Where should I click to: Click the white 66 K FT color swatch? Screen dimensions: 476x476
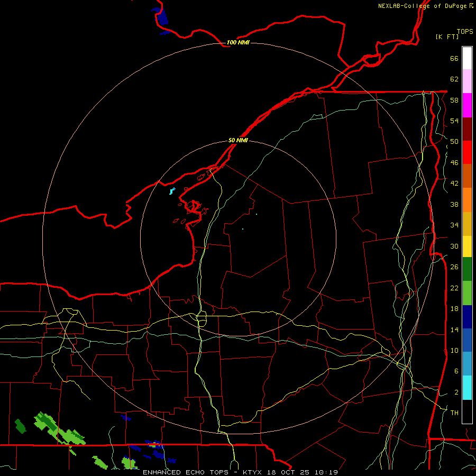coord(467,58)
